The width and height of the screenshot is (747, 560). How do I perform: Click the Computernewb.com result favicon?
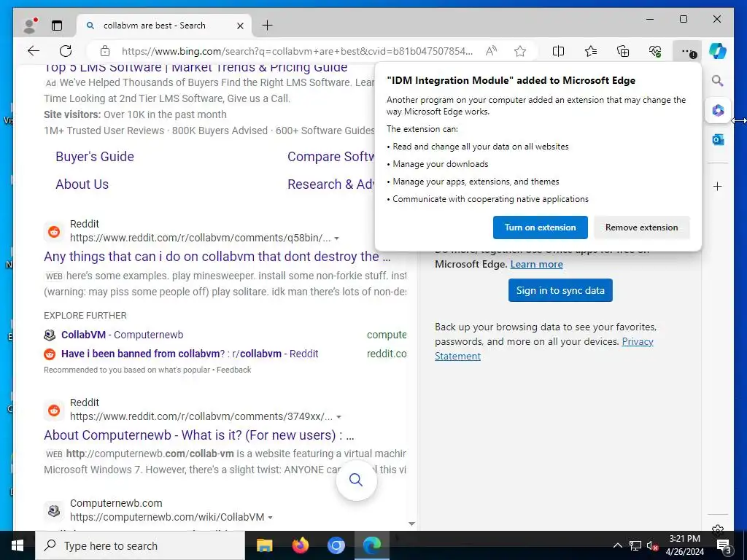point(54,511)
